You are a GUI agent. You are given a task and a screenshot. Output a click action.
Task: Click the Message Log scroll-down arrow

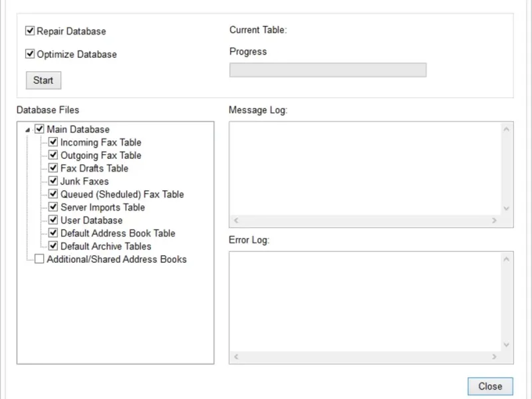(x=507, y=209)
